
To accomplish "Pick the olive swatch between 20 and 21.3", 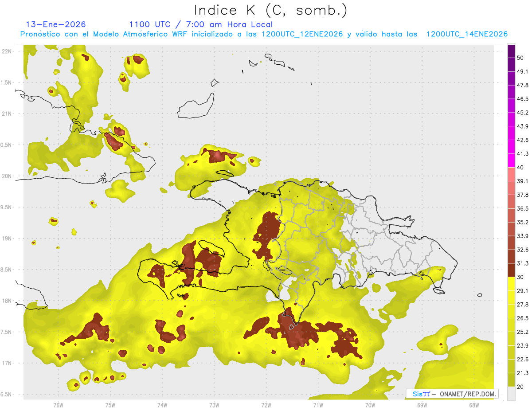I will pyautogui.click(x=511, y=380).
